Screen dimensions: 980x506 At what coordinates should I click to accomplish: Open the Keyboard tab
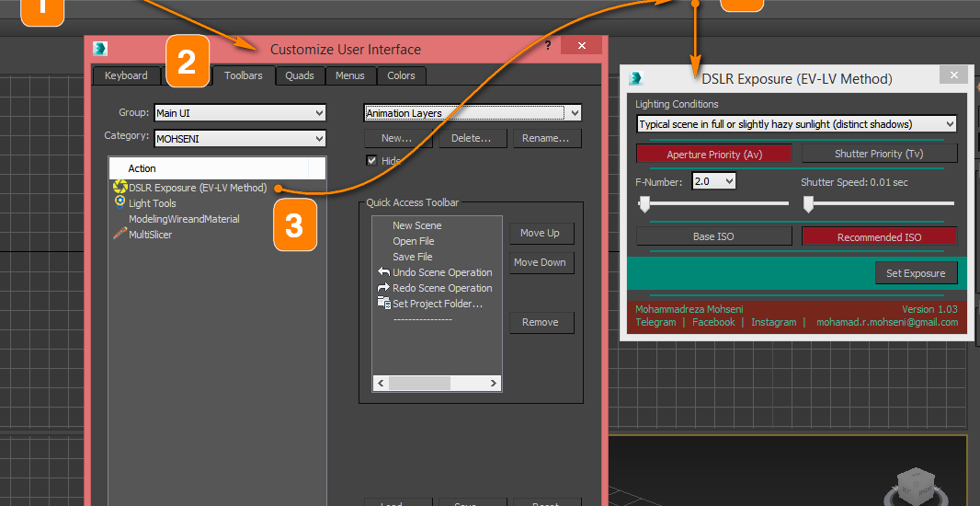[x=126, y=75]
